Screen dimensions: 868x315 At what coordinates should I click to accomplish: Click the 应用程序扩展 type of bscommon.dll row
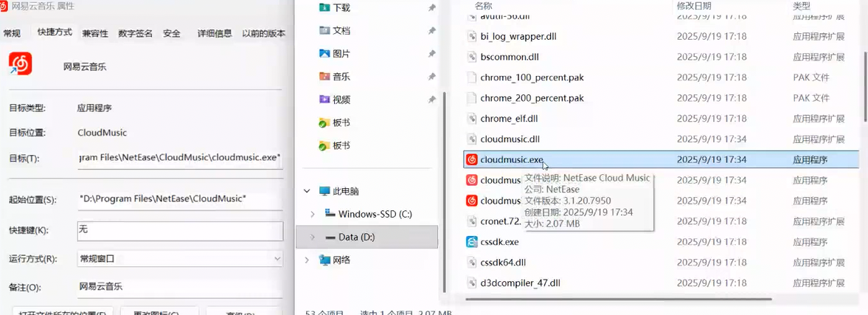pos(819,57)
